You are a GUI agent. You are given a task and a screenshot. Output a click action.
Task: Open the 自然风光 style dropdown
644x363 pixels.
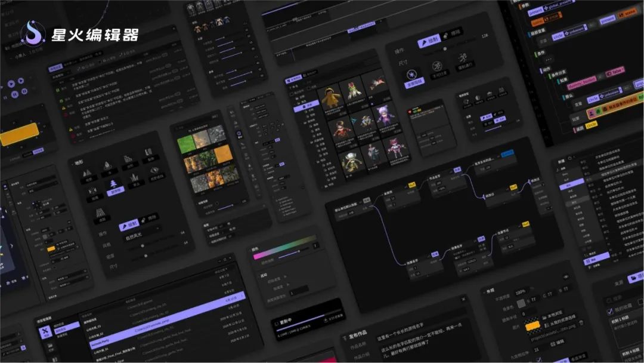tap(142, 233)
